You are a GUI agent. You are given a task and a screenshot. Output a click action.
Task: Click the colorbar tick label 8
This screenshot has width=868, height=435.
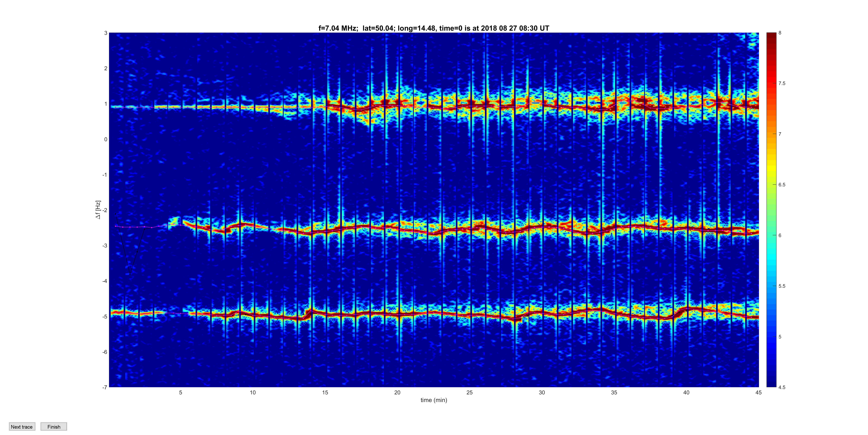(780, 33)
